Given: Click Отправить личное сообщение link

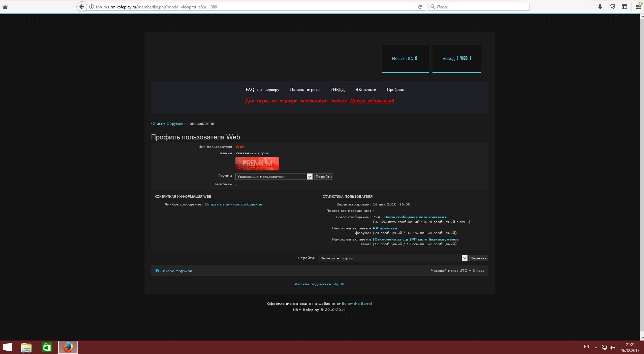Looking at the screenshot, I should [233, 204].
